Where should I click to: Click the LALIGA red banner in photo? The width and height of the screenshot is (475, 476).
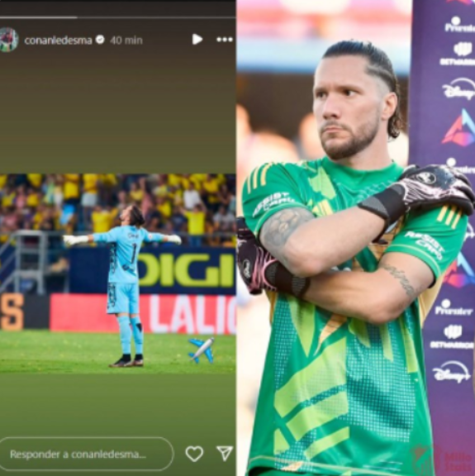coord(143,313)
